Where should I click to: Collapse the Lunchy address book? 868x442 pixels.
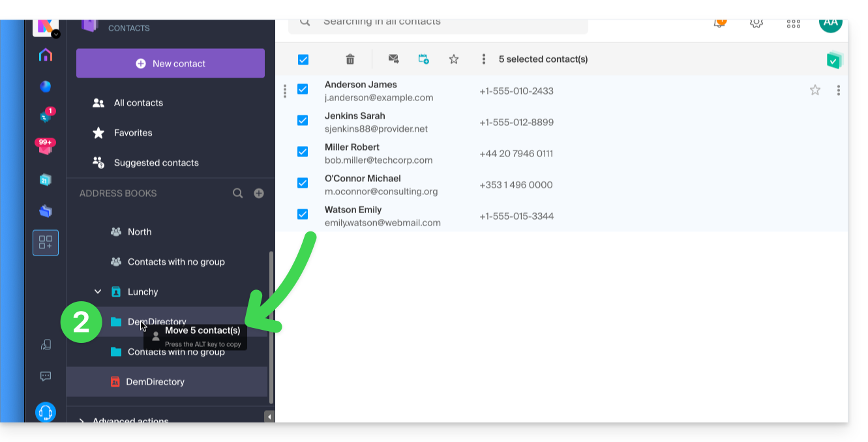[98, 292]
